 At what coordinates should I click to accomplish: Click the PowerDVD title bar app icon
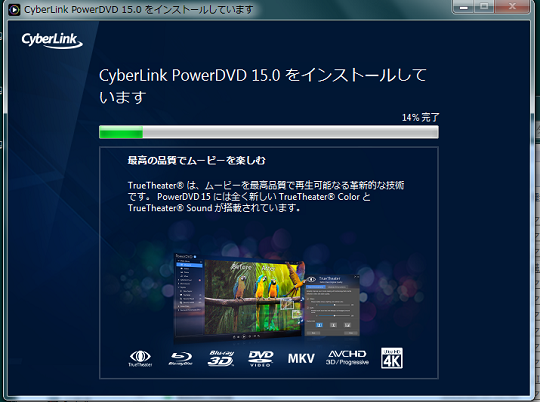click(14, 9)
